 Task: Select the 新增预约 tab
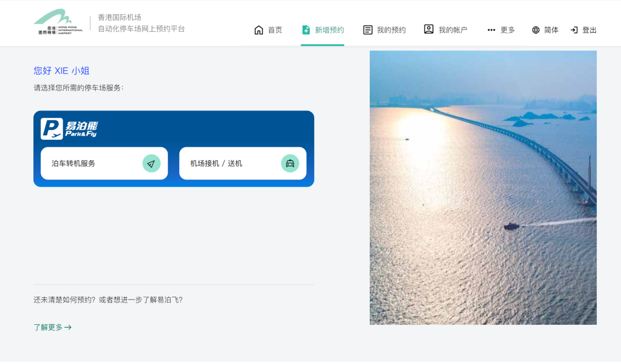pyautogui.click(x=323, y=30)
